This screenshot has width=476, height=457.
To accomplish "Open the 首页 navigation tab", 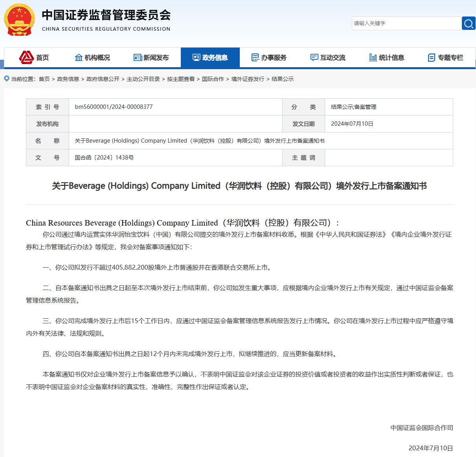I will (x=33, y=58).
